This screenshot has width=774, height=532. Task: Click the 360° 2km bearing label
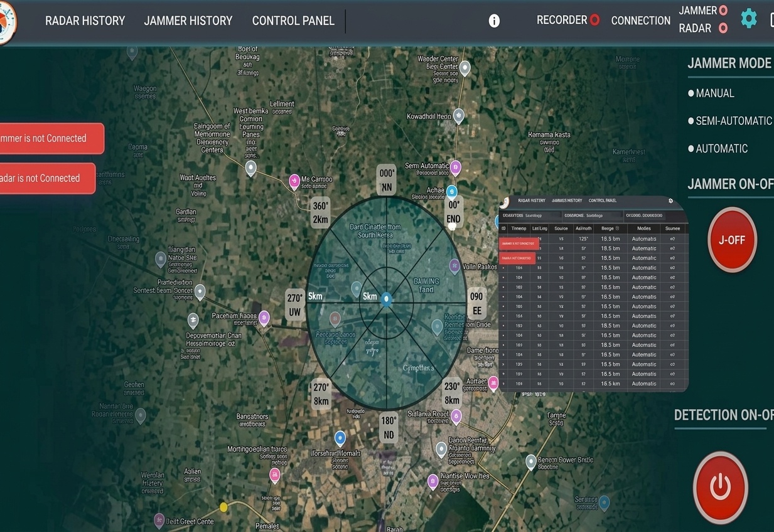point(320,213)
